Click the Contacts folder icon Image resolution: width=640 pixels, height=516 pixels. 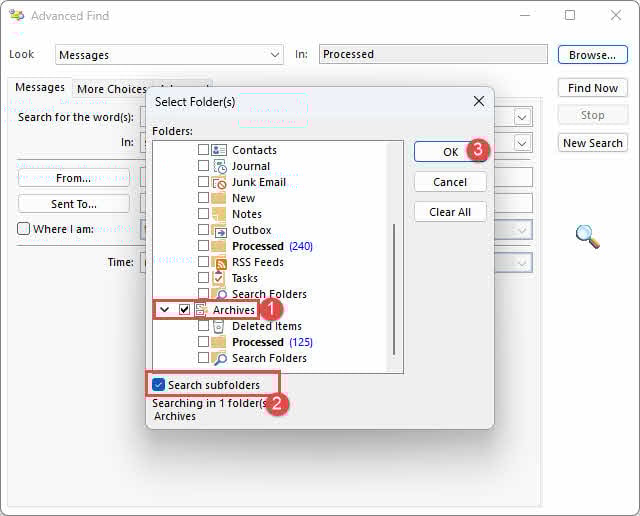(x=219, y=150)
